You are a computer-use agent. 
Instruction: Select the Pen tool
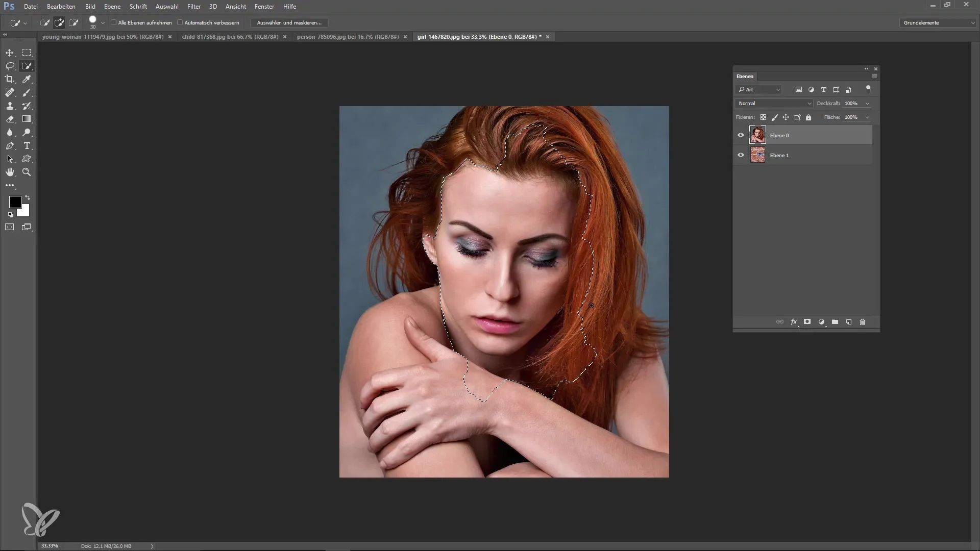pyautogui.click(x=10, y=146)
